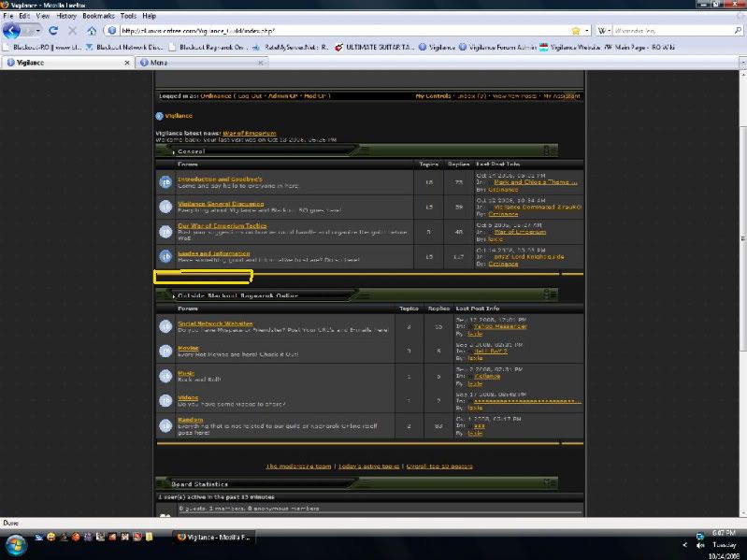Collapse the Board Statistics section
The height and width of the screenshot is (560, 747).
(x=550, y=483)
